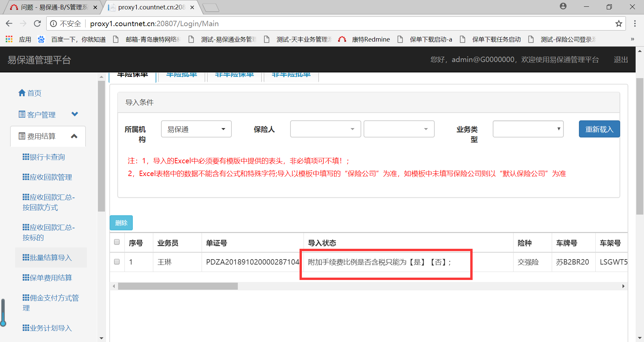Viewport: 644px width, 342px height.
Task: Open the 保单下载启动-a bookmark
Action: point(425,39)
